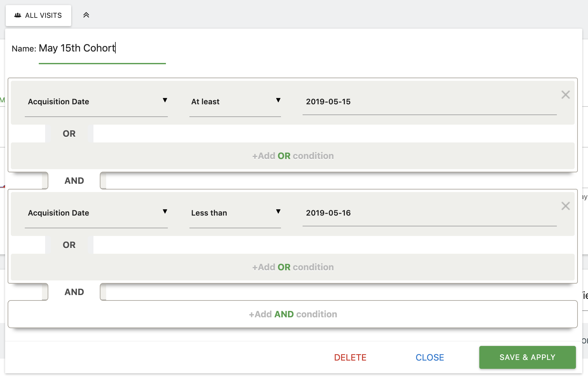
Task: Open the 'Less than' operator dropdown arrow
Action: [278, 212]
